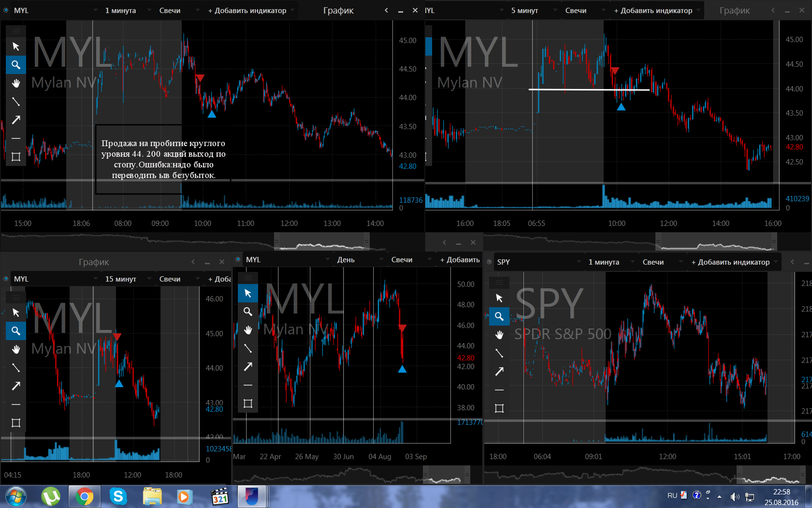Click the range navigator slider below 5-minute chart

tap(716, 241)
